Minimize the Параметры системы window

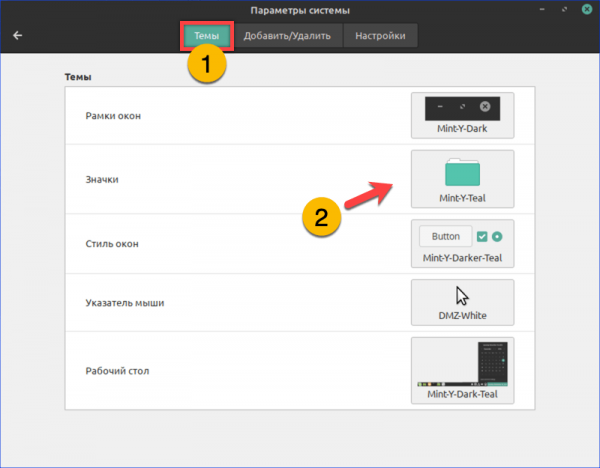[542, 9]
